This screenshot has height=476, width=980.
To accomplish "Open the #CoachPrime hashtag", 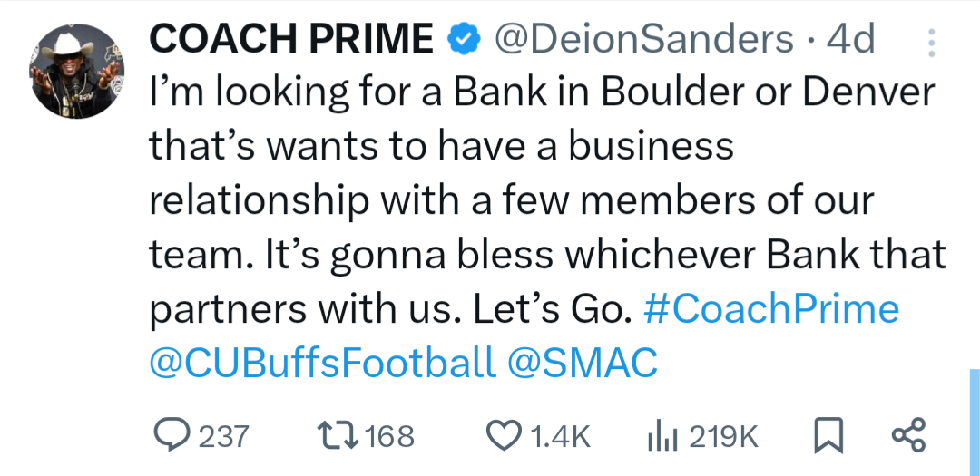I will pyautogui.click(x=770, y=310).
